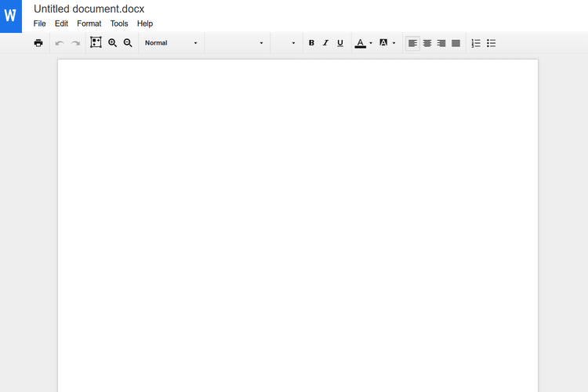
Task: Click the Print icon in toolbar
Action: click(38, 43)
